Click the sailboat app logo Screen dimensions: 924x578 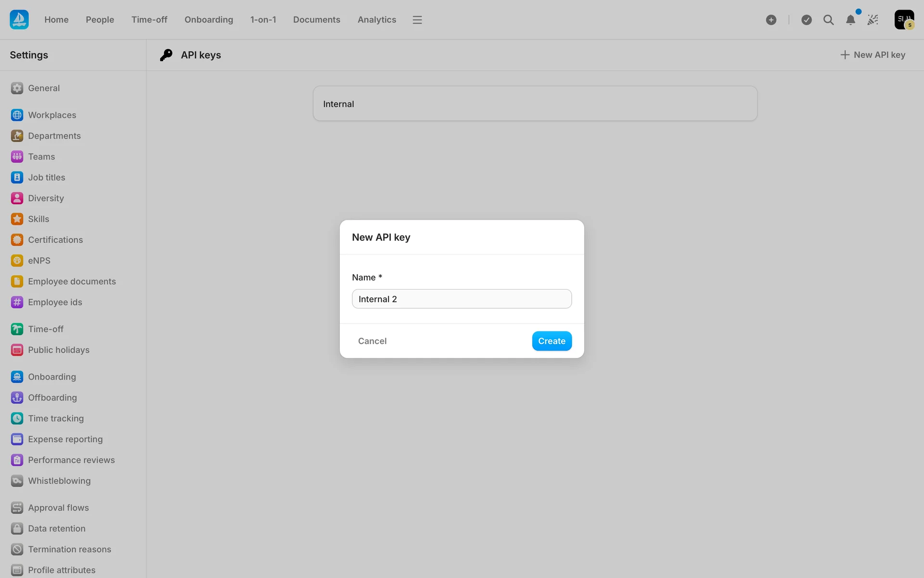tap(19, 20)
